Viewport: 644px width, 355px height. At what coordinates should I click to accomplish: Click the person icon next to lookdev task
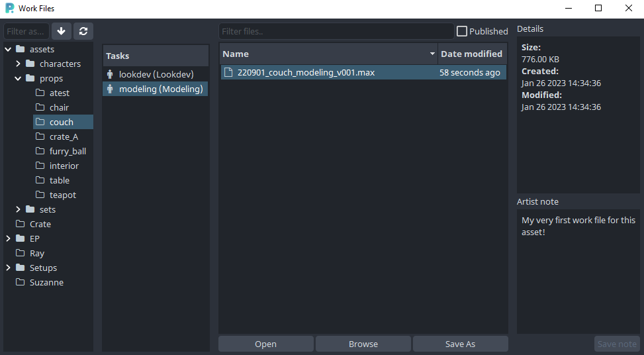(x=110, y=74)
